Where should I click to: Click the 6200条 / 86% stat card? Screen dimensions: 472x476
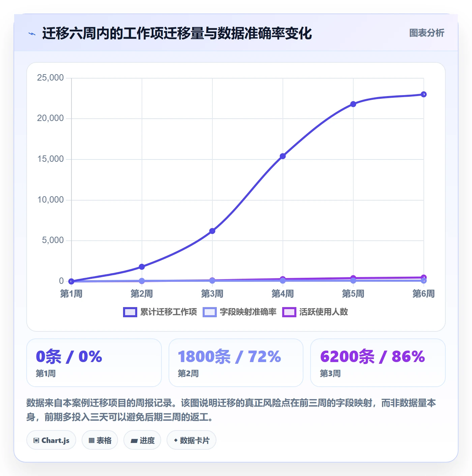378,363
